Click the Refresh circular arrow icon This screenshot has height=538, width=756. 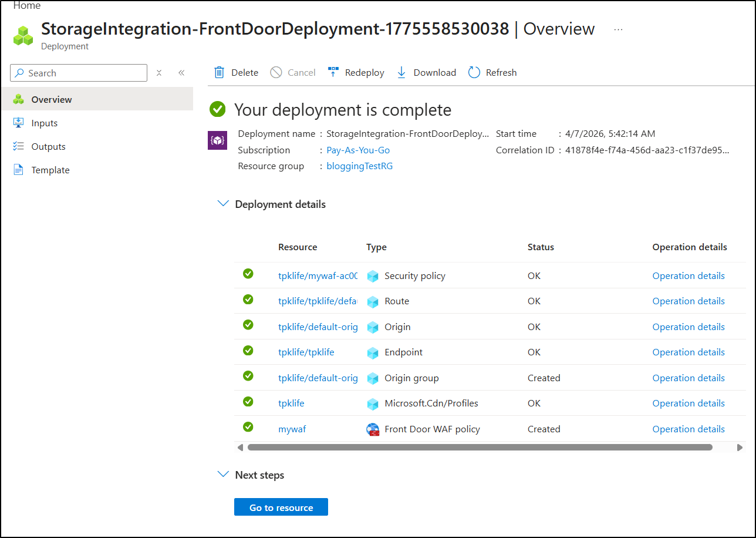click(474, 73)
